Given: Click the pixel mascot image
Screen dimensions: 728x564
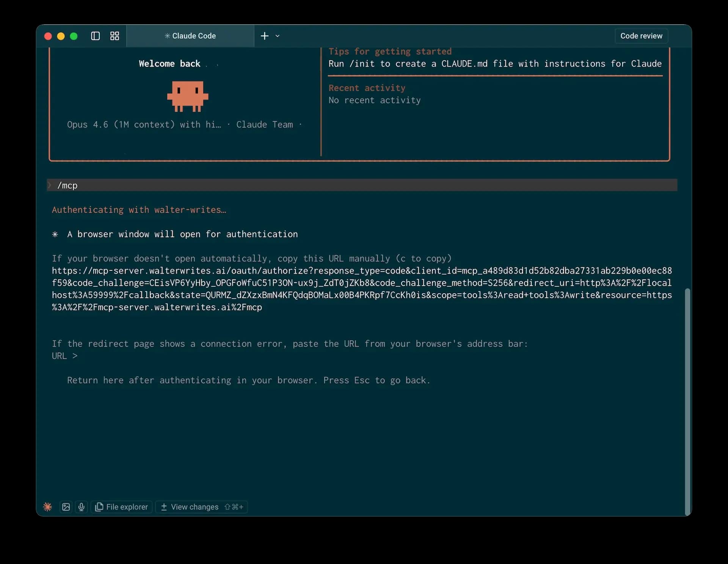Looking at the screenshot, I should pos(188,96).
